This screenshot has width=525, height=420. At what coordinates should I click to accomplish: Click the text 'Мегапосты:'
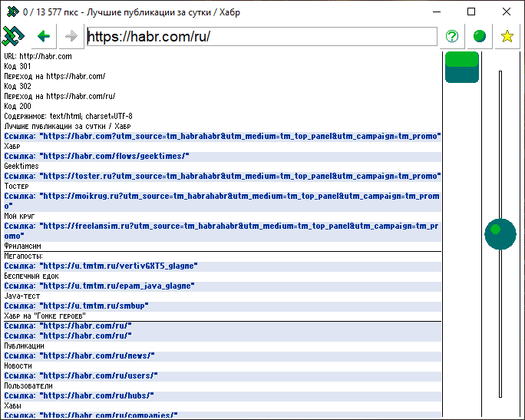(x=23, y=256)
